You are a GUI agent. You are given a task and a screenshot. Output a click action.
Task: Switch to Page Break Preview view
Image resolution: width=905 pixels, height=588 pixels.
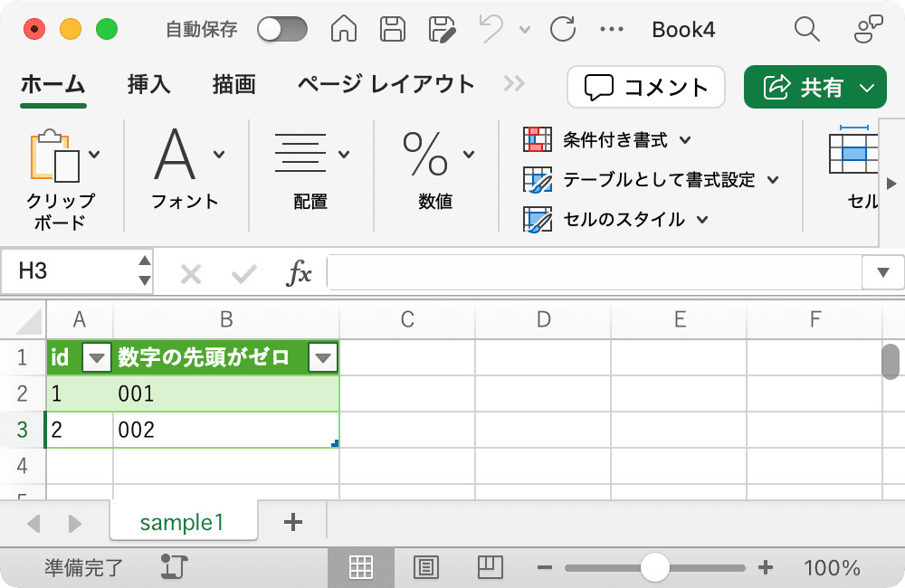[491, 567]
